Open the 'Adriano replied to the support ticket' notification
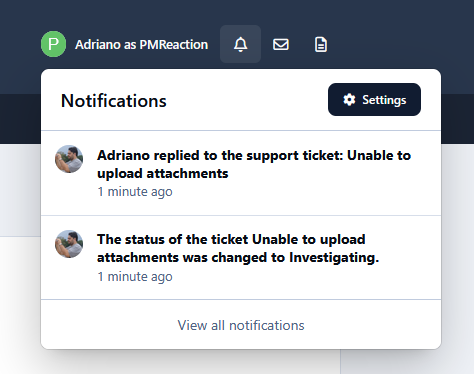Image resolution: width=474 pixels, height=374 pixels. [x=241, y=173]
